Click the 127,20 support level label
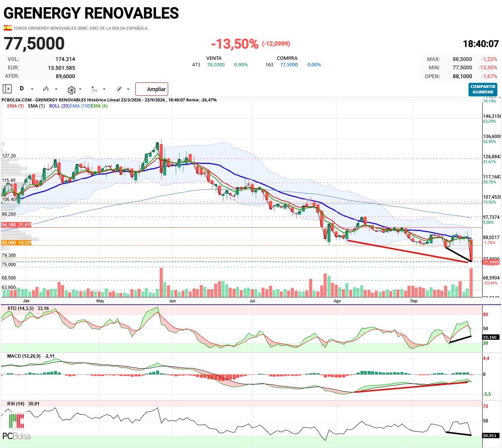 [x=9, y=156]
